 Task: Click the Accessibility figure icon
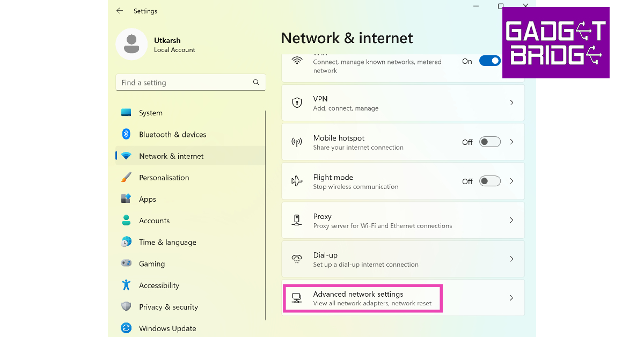click(x=126, y=285)
